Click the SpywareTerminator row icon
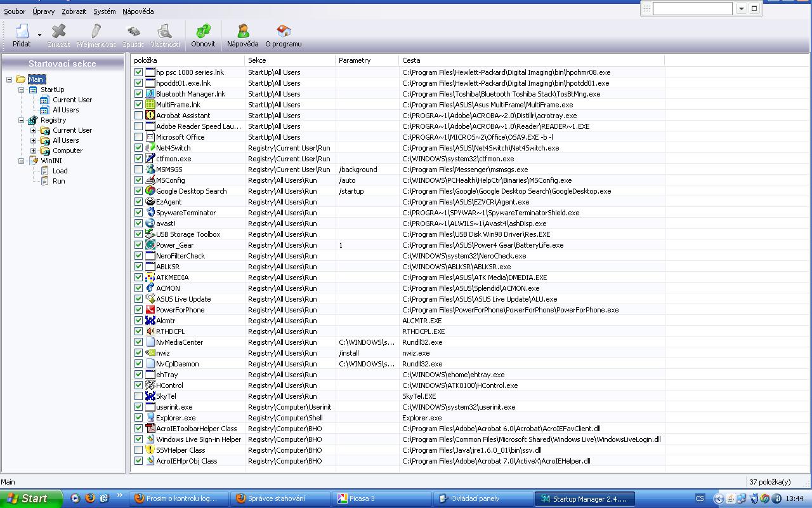 click(x=150, y=213)
